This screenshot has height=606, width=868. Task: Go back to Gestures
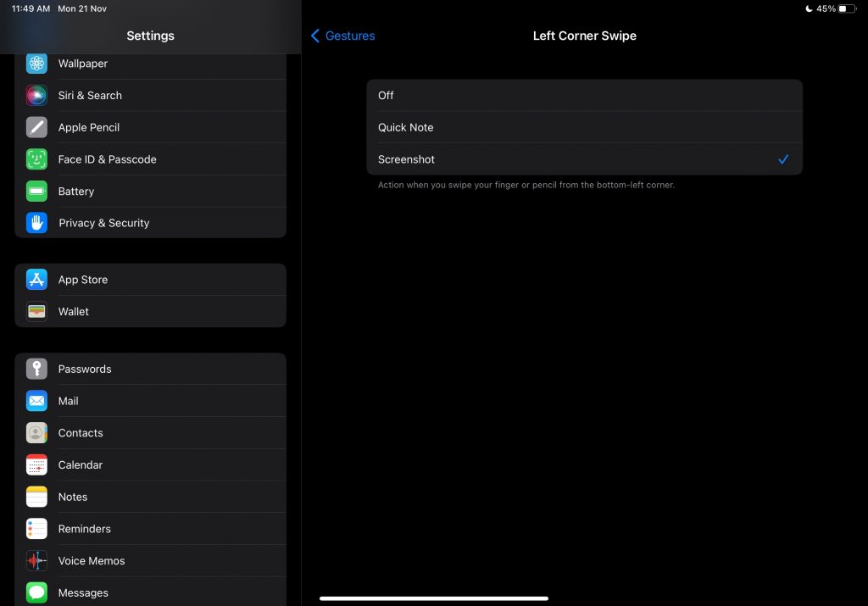[x=349, y=36]
